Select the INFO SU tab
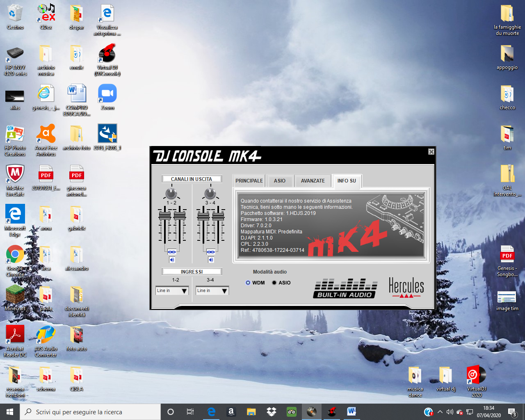The height and width of the screenshot is (420, 525). coord(347,180)
